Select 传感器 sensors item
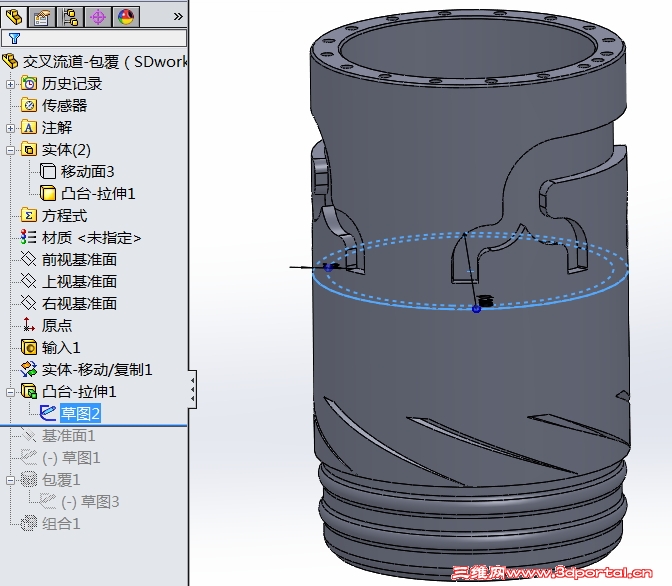672x586 pixels. [x=64, y=105]
